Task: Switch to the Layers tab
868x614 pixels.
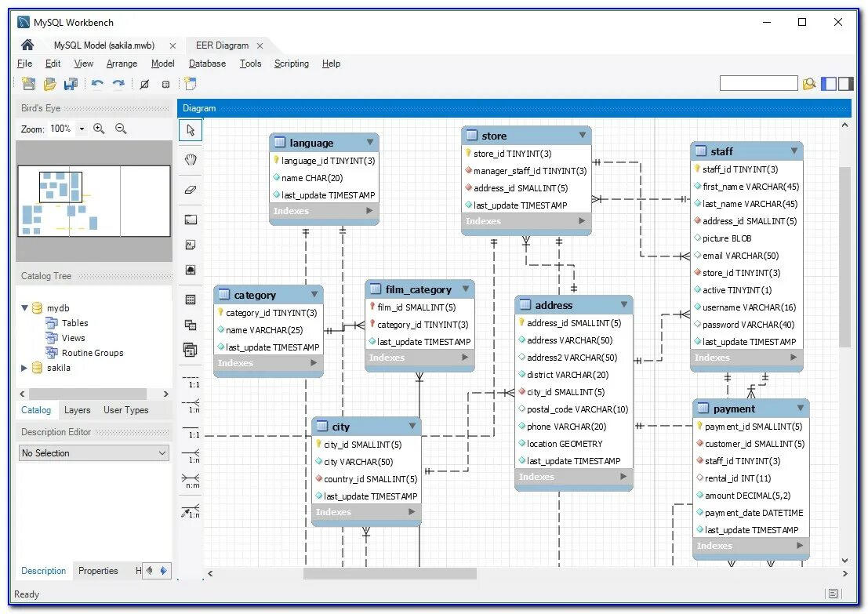Action: pyautogui.click(x=77, y=410)
